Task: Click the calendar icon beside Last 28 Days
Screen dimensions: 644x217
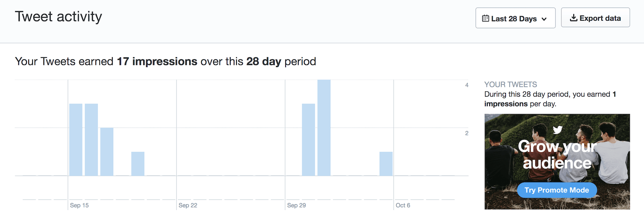Action: pyautogui.click(x=485, y=18)
